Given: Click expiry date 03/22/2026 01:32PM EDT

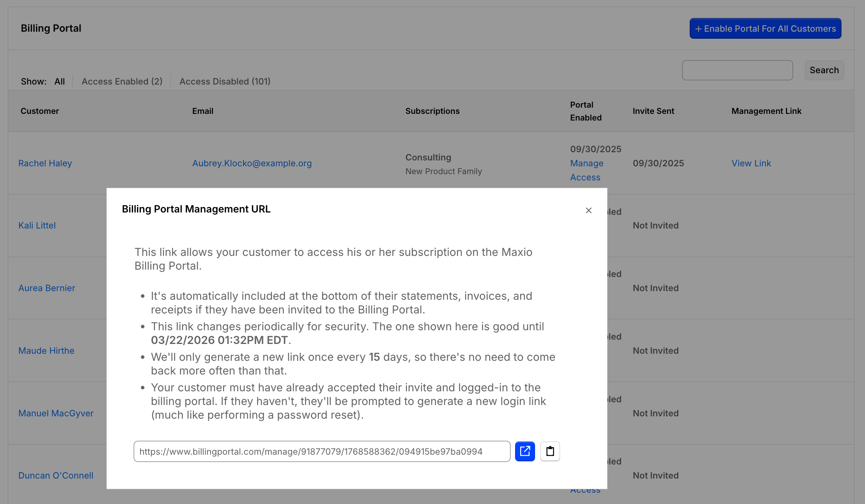Looking at the screenshot, I should point(220,340).
